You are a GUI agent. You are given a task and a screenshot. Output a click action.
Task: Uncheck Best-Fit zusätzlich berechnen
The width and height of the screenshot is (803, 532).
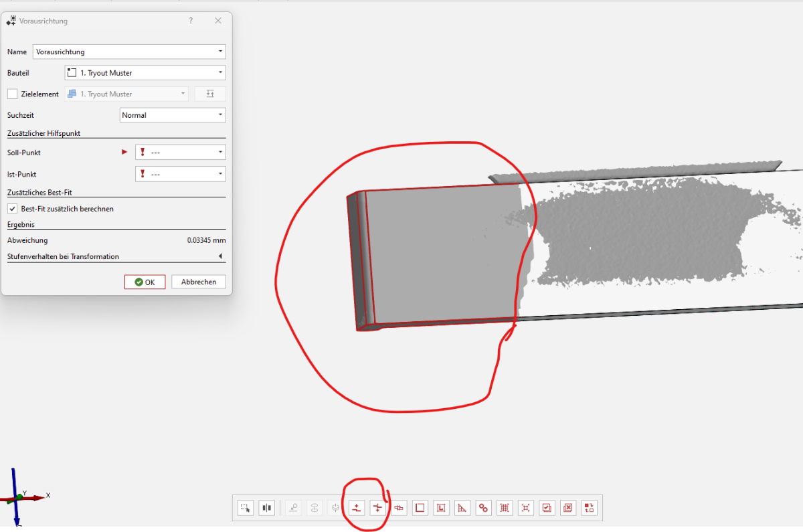tap(12, 209)
